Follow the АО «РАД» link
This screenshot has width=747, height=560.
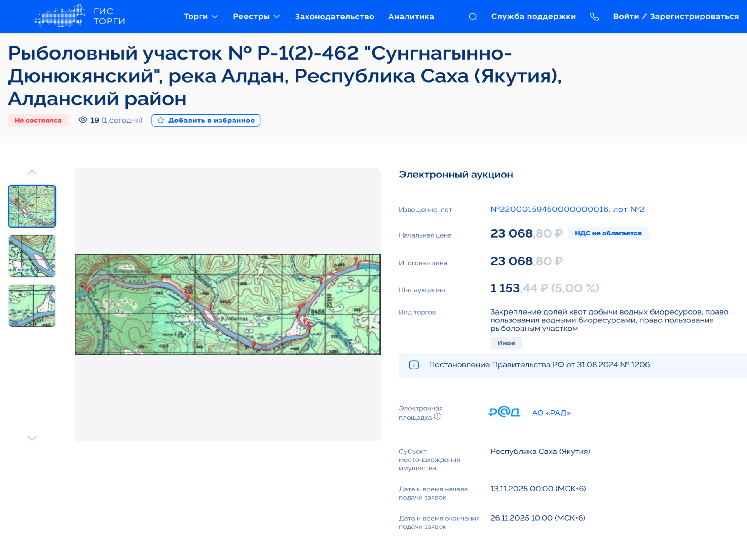click(551, 413)
